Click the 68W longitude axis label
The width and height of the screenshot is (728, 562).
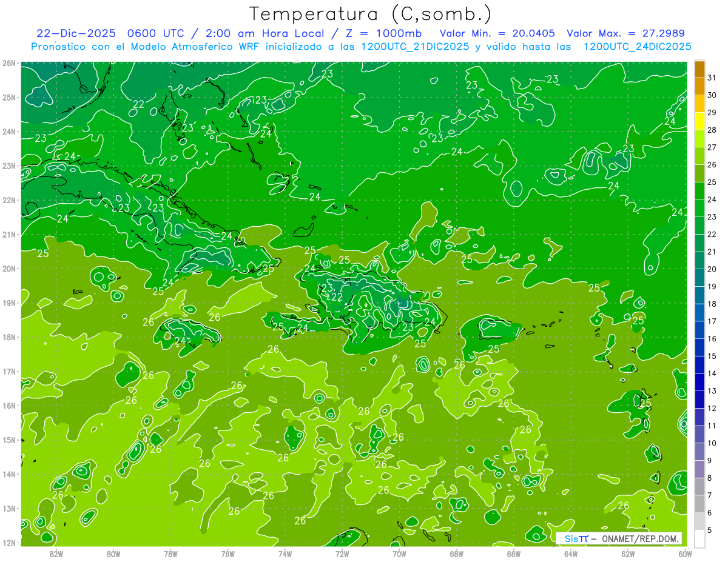coord(457,553)
